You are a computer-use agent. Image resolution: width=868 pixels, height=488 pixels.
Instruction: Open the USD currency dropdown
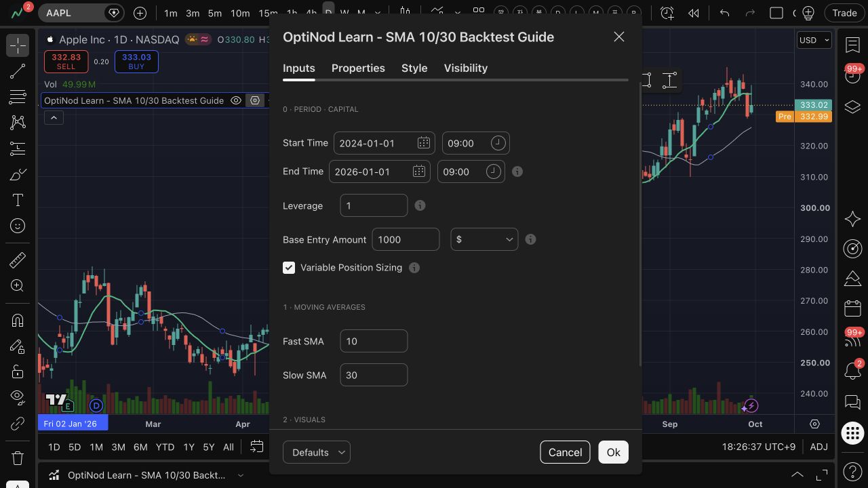click(x=814, y=40)
